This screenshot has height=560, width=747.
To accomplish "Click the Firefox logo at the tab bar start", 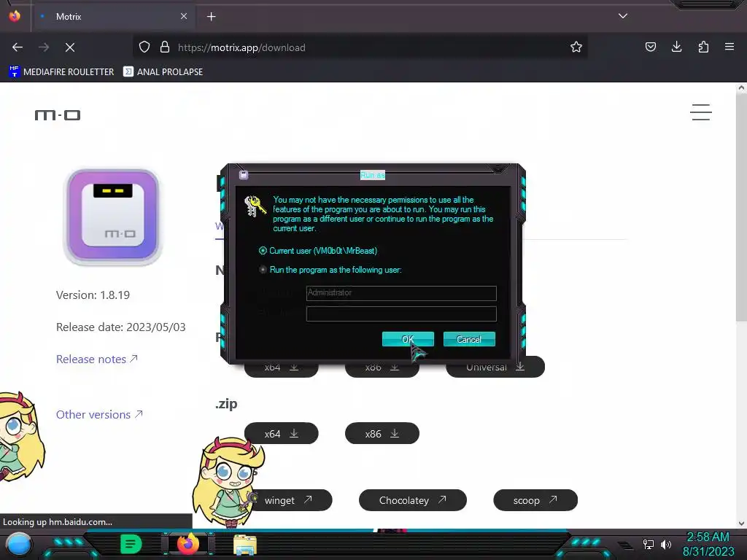I will coord(15,16).
